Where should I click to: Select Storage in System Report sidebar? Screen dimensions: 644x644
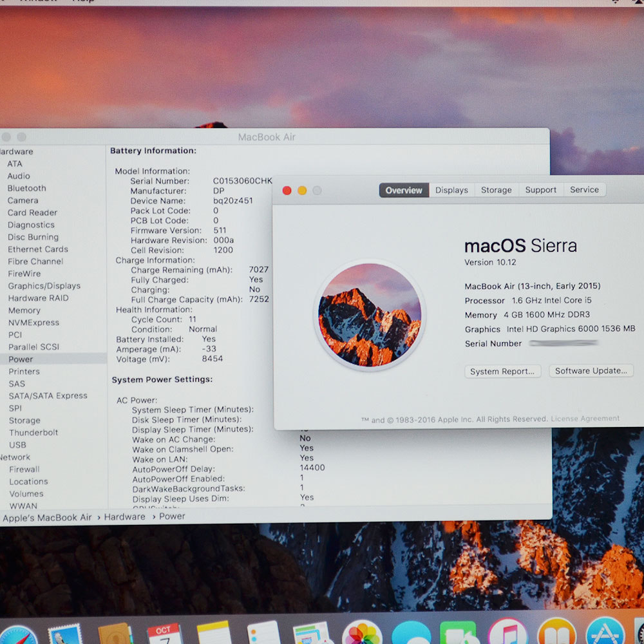coord(24,421)
